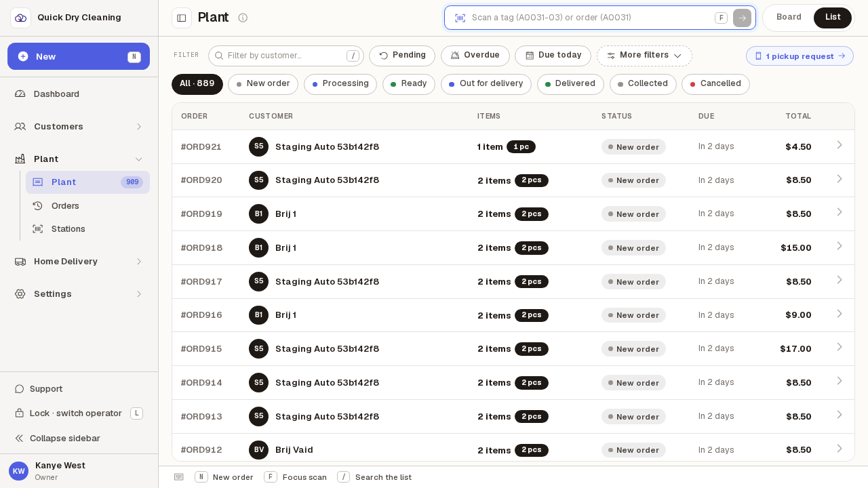The image size is (868, 488).
Task: Expand the Settings sidebar section
Action: (x=79, y=294)
